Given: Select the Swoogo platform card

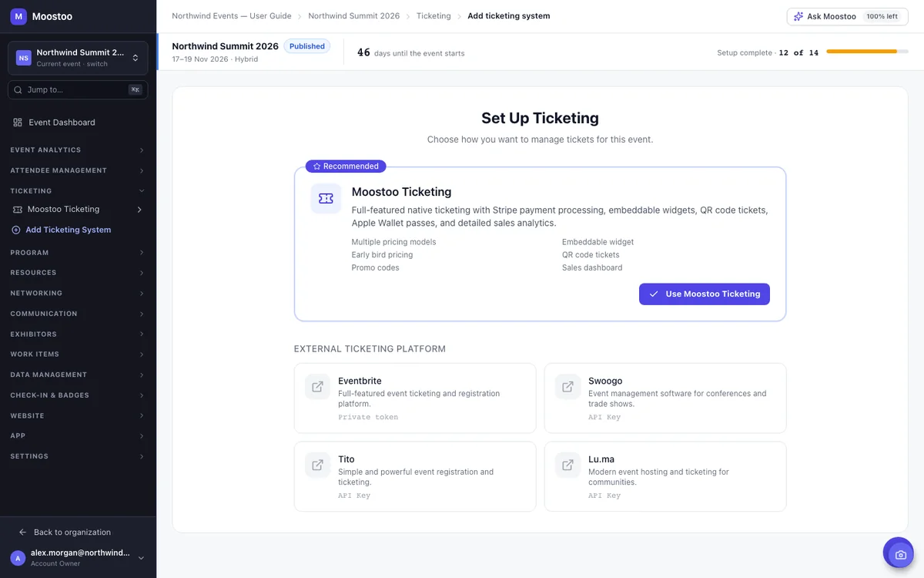Looking at the screenshot, I should [665, 398].
